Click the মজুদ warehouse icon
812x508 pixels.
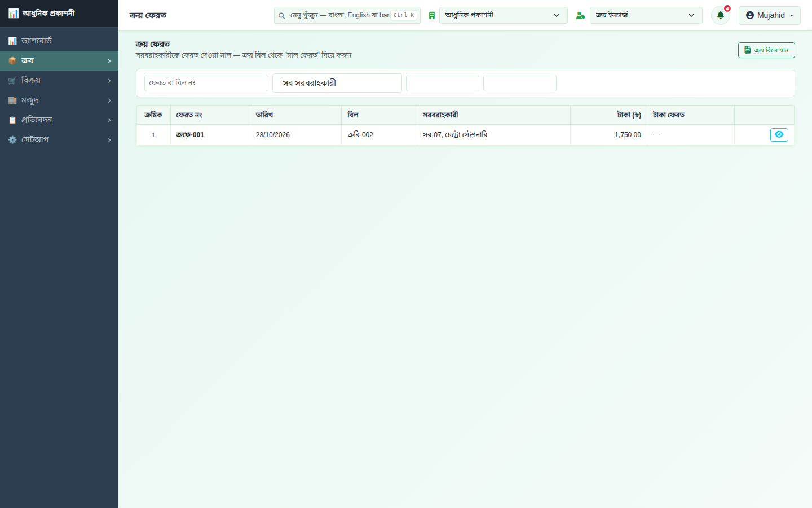coord(12,100)
